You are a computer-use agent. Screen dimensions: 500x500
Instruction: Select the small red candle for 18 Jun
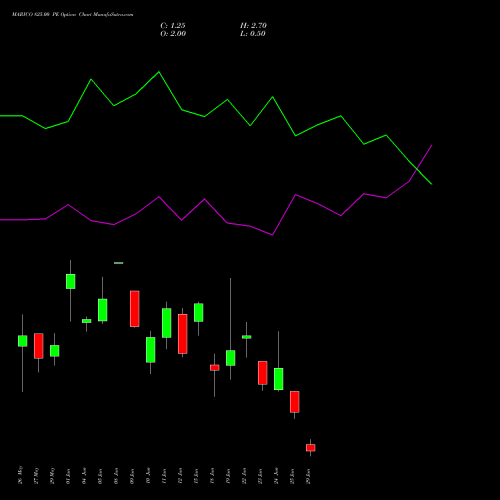coord(215,368)
